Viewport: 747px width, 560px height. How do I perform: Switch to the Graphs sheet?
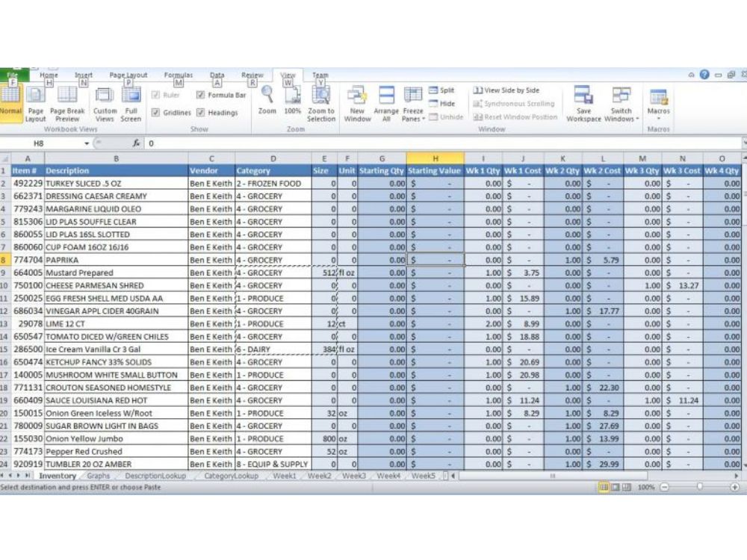(98, 476)
